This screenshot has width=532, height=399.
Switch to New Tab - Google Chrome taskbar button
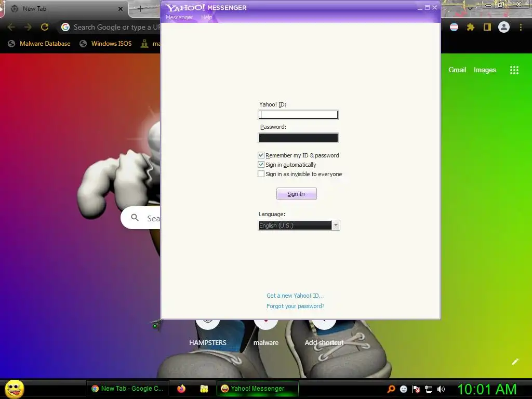click(128, 389)
